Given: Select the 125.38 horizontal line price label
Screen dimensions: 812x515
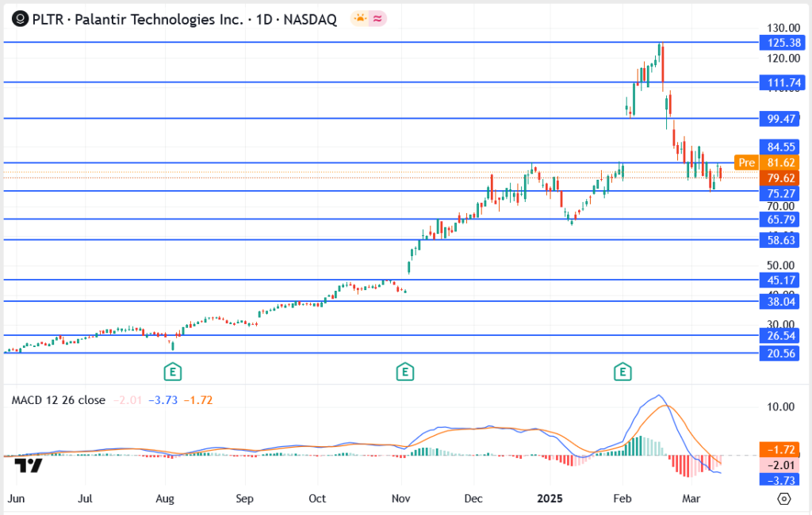Looking at the screenshot, I should [780, 42].
